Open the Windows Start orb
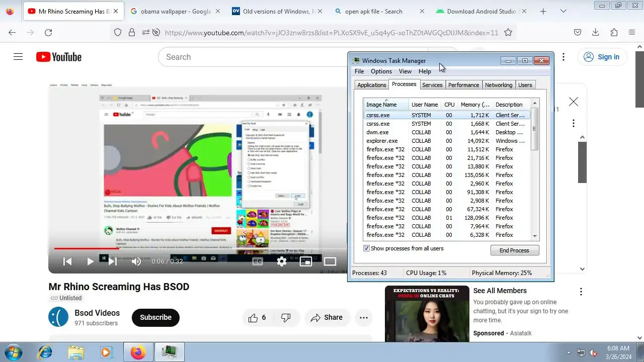The height and width of the screenshot is (362, 644). [x=14, y=352]
